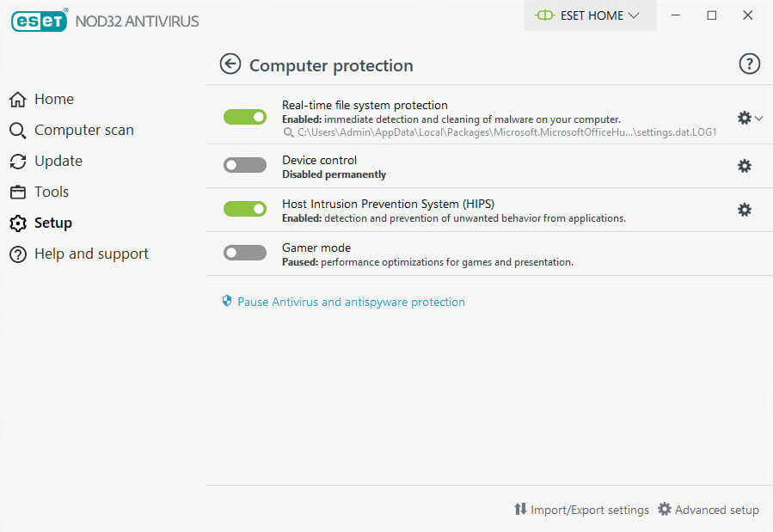Viewport: 773px width, 532px height.
Task: Click the back arrow beside Computer protection
Action: [x=230, y=64]
